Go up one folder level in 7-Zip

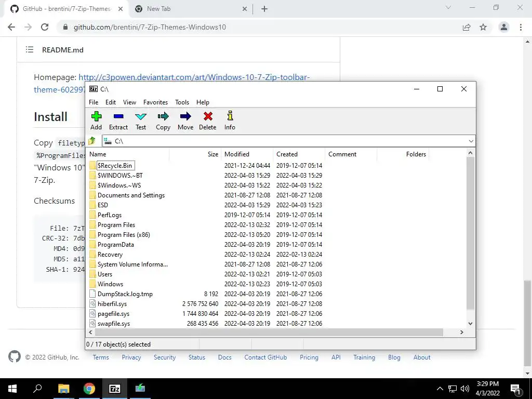tap(92, 141)
